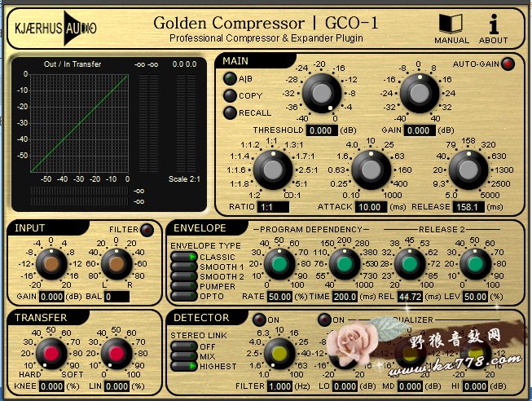
Task: Select CLASSIC envelope type
Action: click(x=184, y=257)
